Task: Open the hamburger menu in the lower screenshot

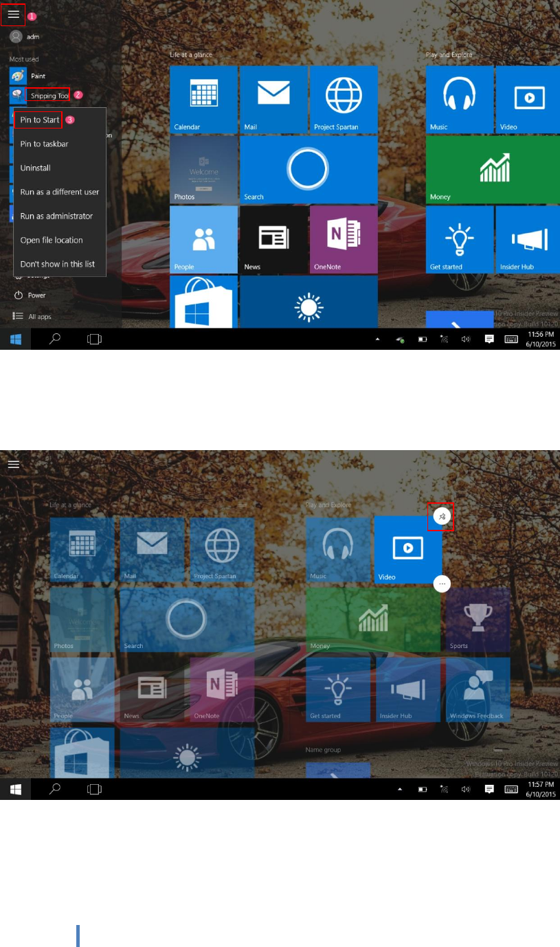Action: [14, 465]
